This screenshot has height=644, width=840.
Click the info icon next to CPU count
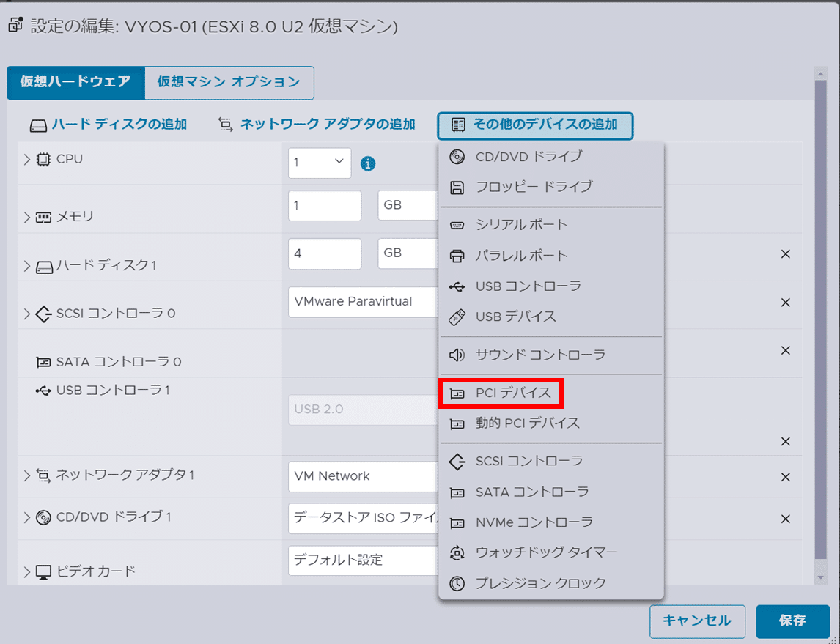tap(368, 163)
